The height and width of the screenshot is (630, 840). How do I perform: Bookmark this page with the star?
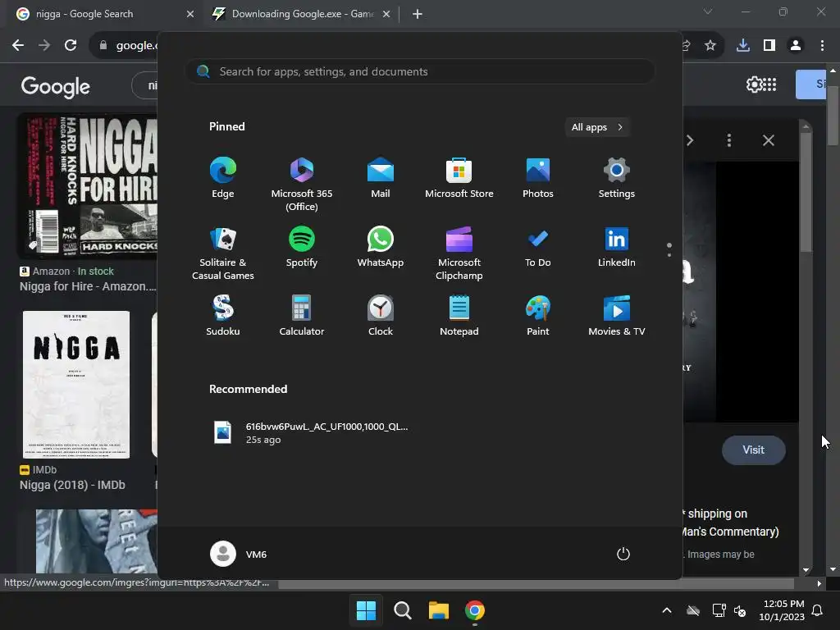(710, 46)
